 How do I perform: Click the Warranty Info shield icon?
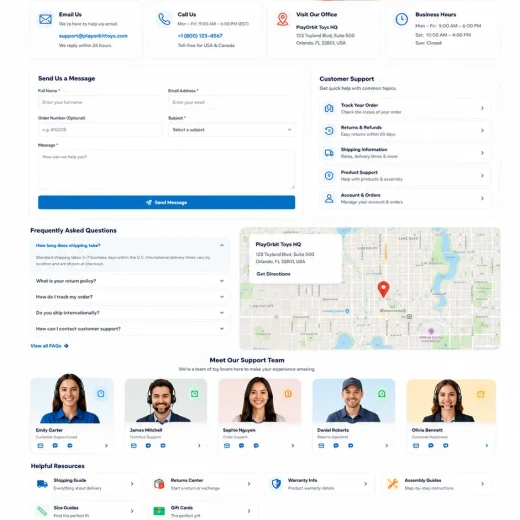276,484
